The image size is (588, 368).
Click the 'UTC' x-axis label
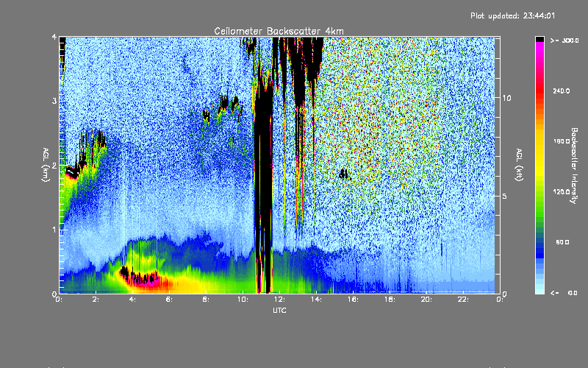pos(279,310)
